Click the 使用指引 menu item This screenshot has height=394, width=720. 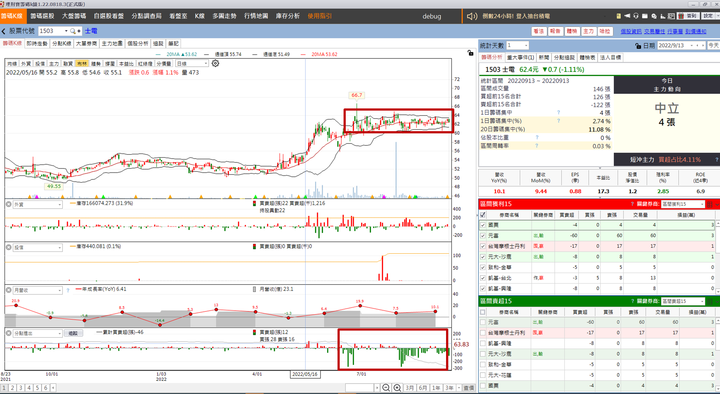pyautogui.click(x=320, y=16)
